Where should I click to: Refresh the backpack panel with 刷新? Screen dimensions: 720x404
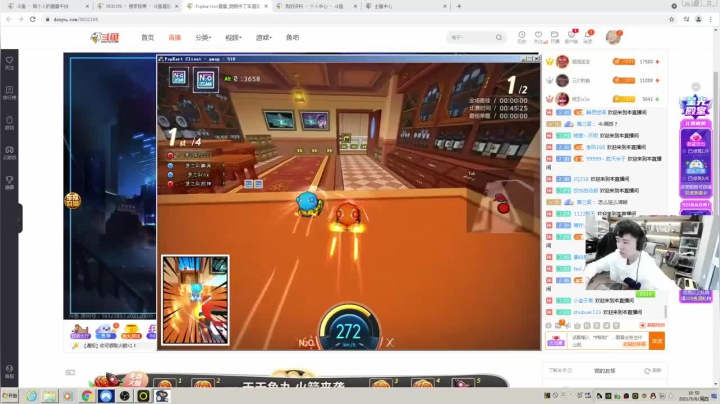(653, 370)
